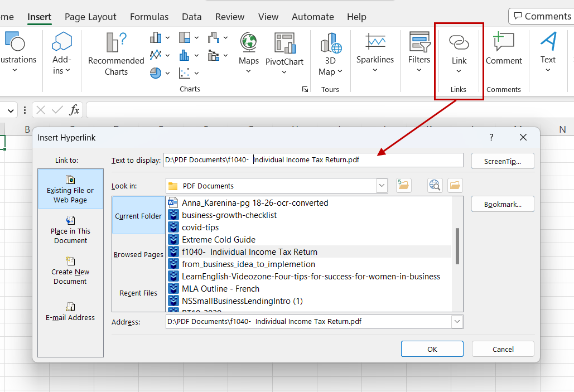This screenshot has height=392, width=574.
Task: Switch to the Formulas ribbon tab
Action: (x=149, y=17)
